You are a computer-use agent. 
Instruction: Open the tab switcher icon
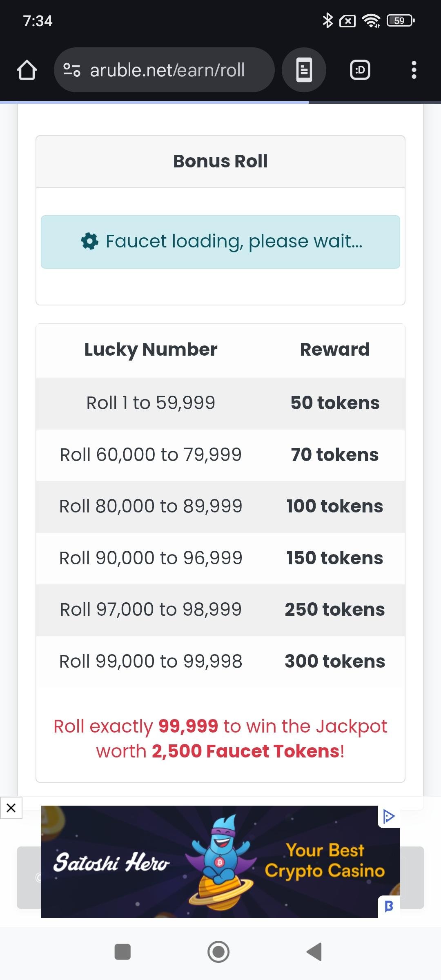click(360, 70)
